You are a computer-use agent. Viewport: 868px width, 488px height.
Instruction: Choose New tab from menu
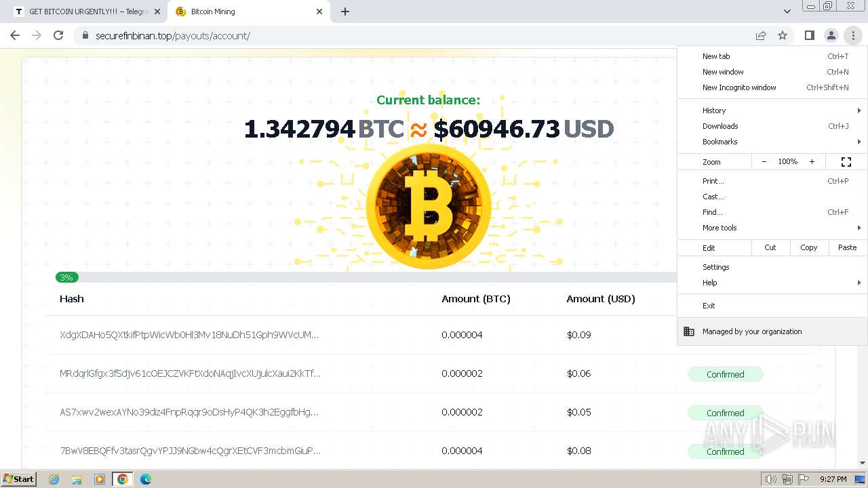click(772, 56)
